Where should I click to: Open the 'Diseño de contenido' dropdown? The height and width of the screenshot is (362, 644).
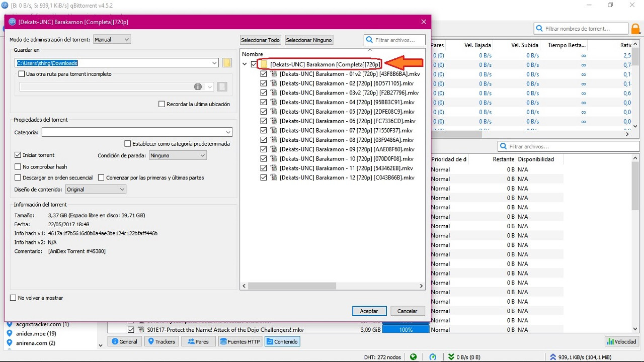coord(96,190)
